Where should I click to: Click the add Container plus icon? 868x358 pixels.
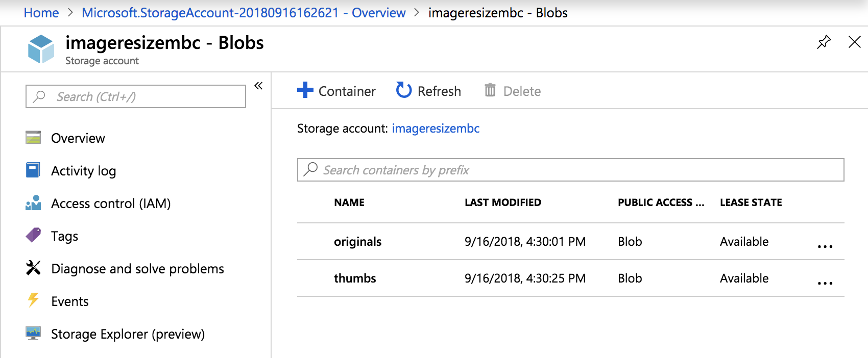[305, 90]
